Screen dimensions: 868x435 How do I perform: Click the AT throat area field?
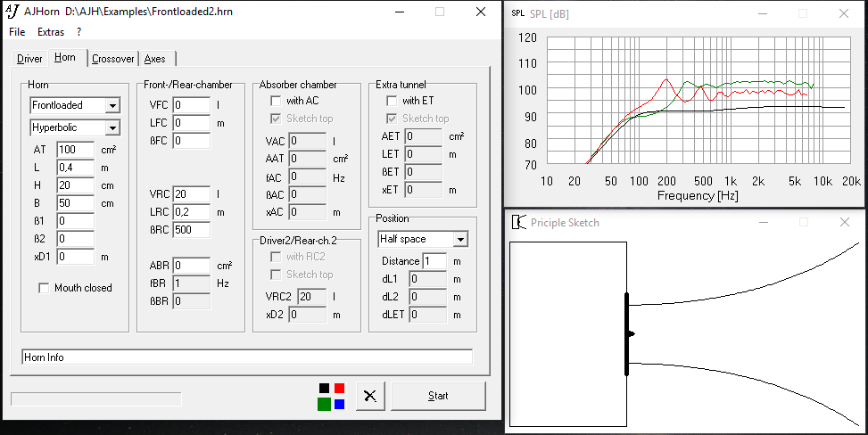(x=75, y=150)
